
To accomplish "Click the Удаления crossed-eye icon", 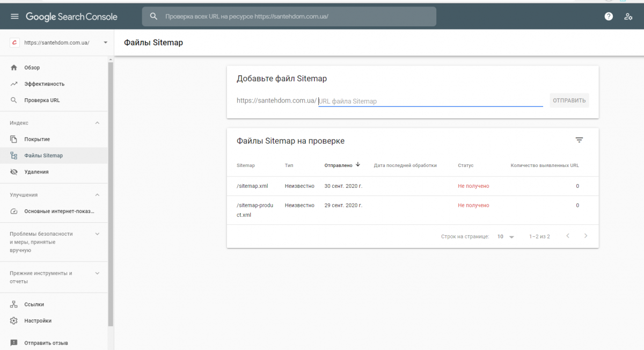I will point(14,172).
